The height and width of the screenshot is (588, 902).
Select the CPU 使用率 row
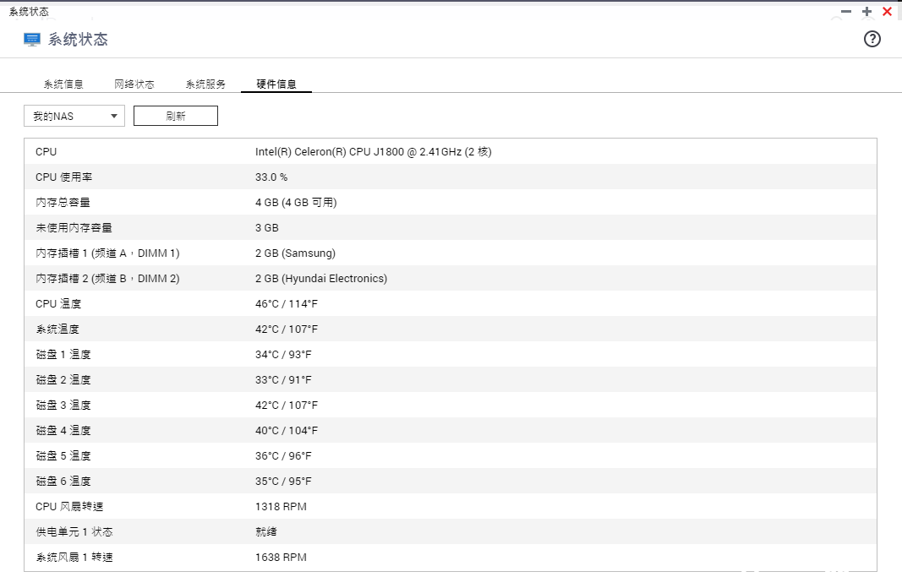[x=450, y=177]
